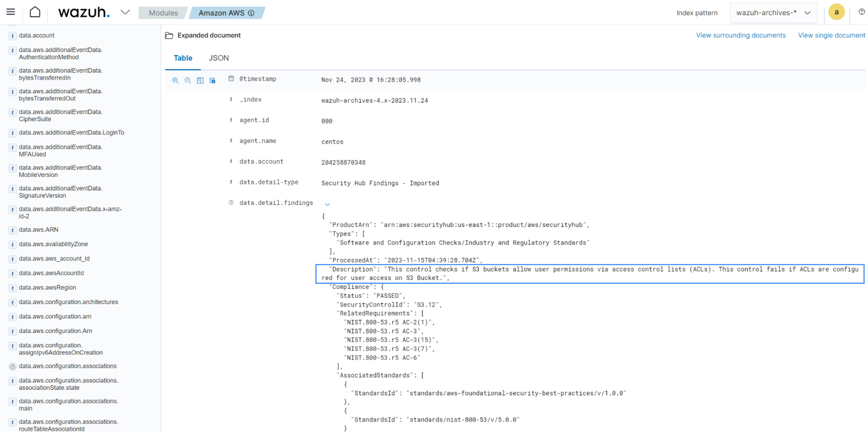This screenshot has width=868, height=432.
Task: Show Amazon AWS module info icon
Action: pyautogui.click(x=251, y=13)
